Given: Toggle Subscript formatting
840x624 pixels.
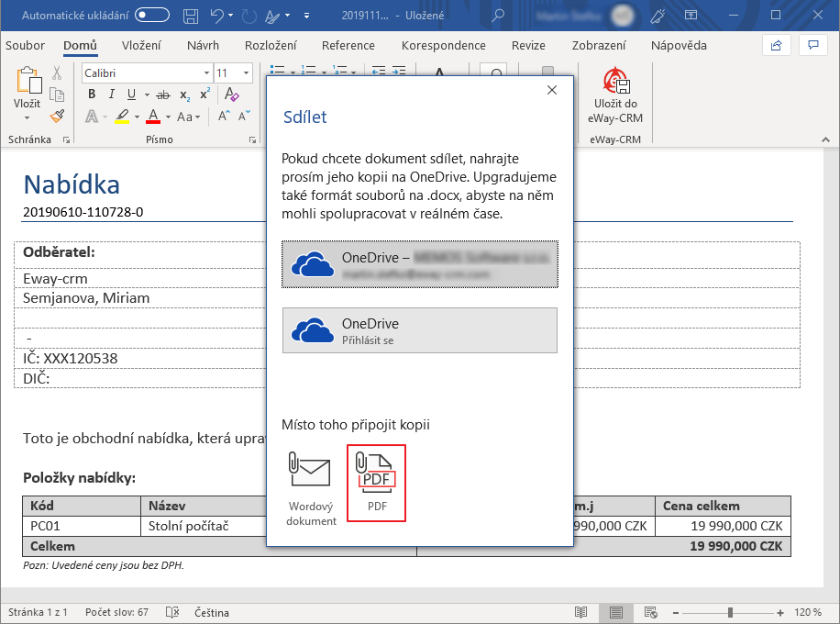Looking at the screenshot, I should tap(184, 95).
